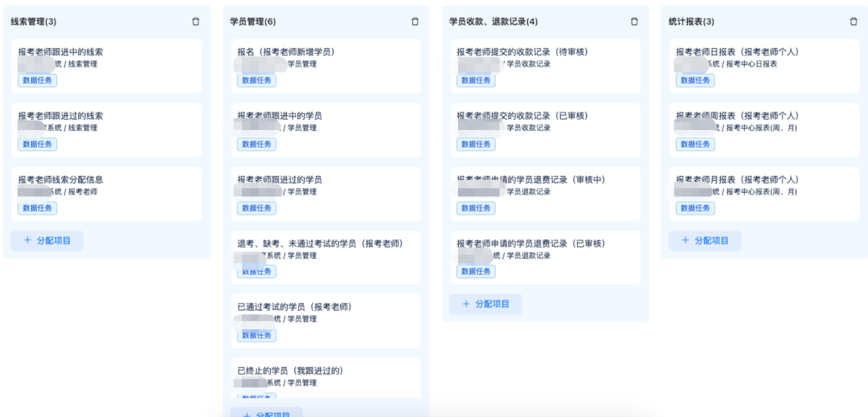Select card 报名（报考老师新增学员）
The width and height of the screenshot is (868, 417).
[x=326, y=66]
